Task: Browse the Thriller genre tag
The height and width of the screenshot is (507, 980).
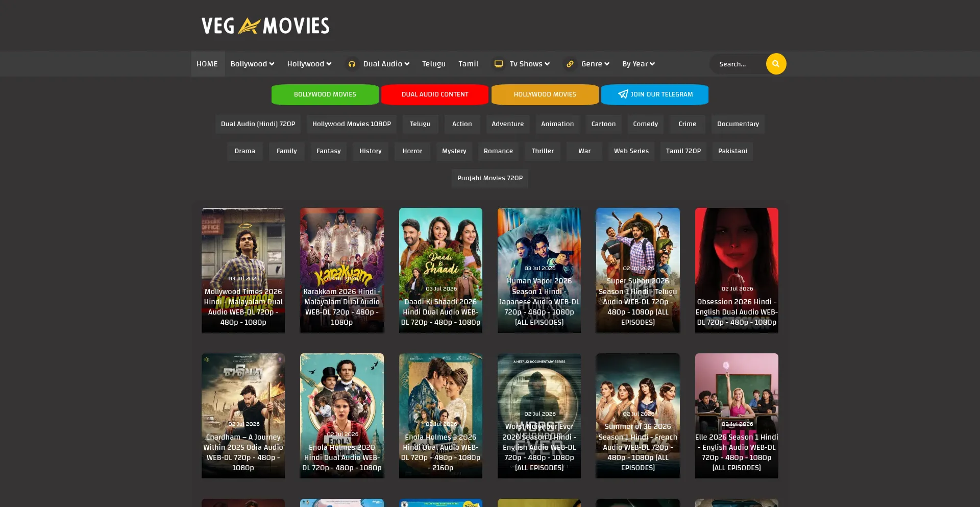Action: tap(542, 151)
